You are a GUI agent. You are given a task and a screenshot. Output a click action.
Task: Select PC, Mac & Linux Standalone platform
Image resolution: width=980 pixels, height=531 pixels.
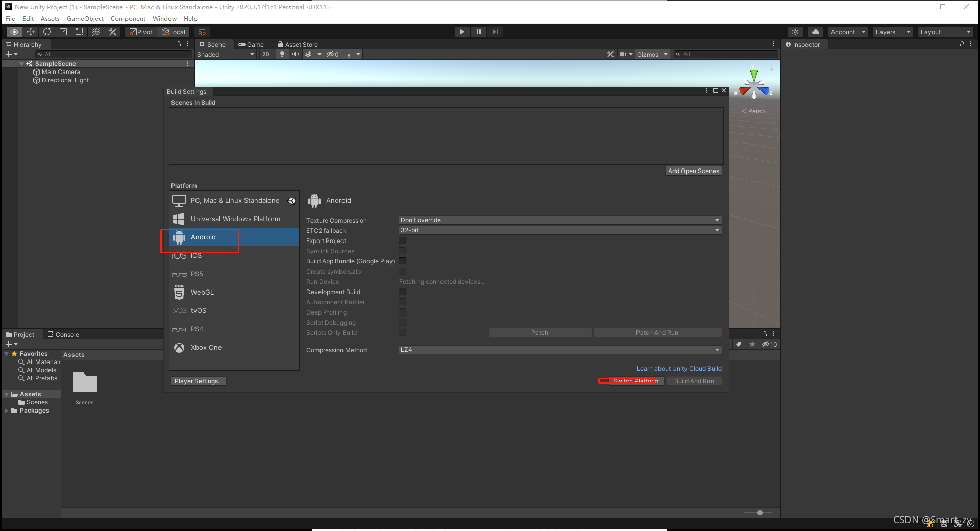click(234, 200)
